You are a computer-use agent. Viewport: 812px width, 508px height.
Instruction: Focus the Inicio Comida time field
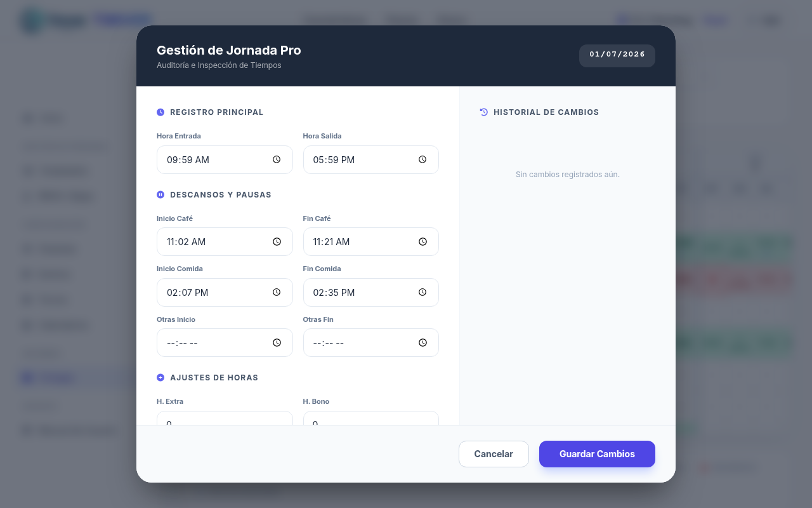225,293
